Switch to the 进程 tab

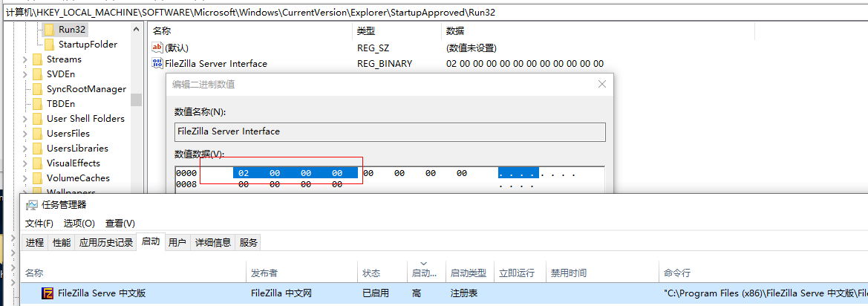35,242
